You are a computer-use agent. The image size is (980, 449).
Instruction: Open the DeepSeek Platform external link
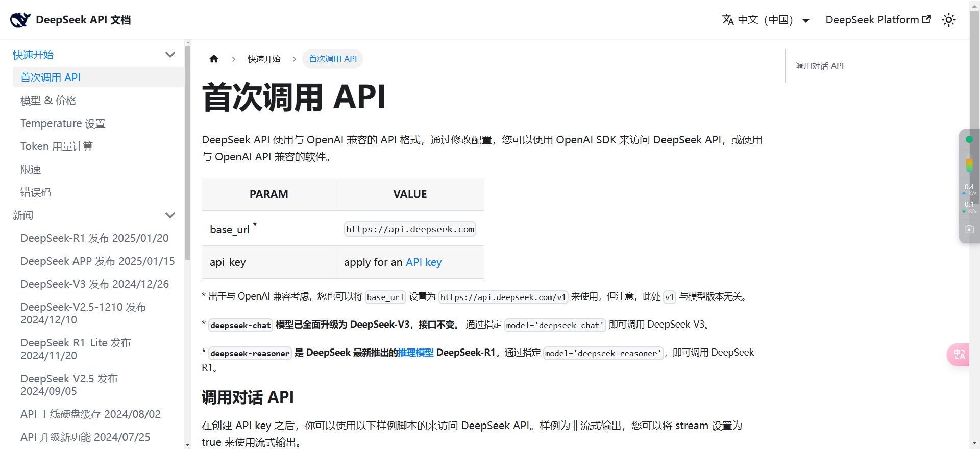[878, 20]
